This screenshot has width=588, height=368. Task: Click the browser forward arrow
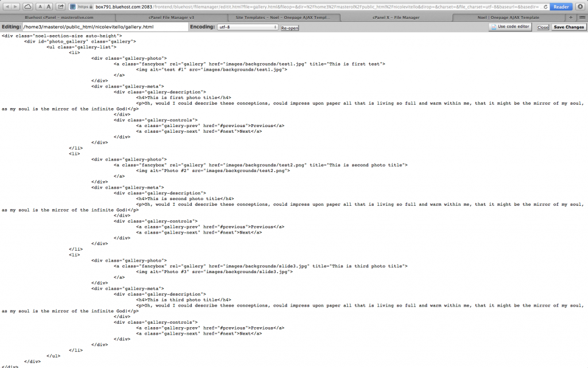click(x=16, y=7)
